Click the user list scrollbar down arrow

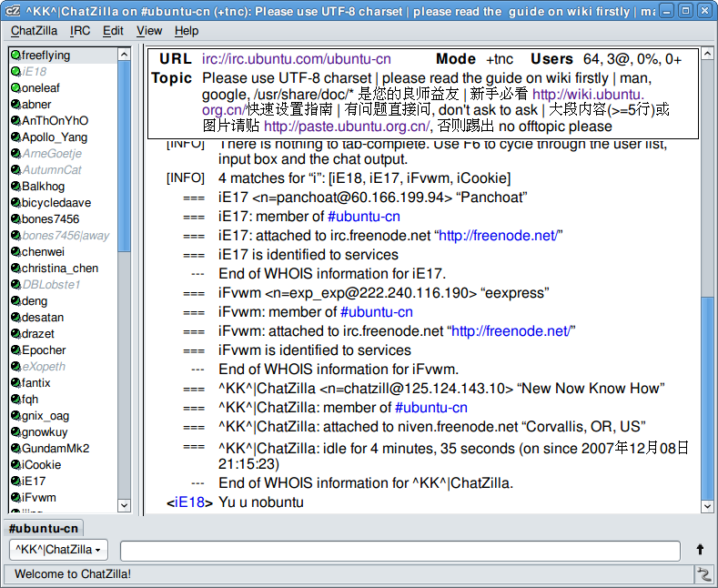124,505
